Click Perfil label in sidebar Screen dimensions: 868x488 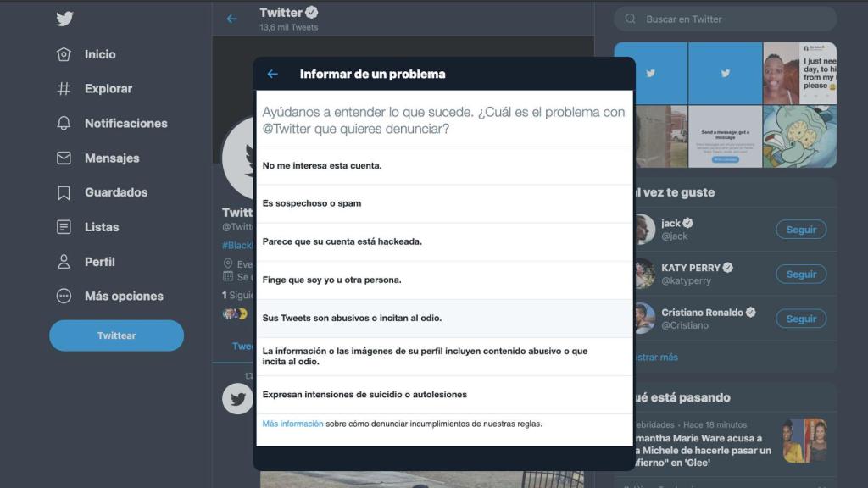pos(100,262)
